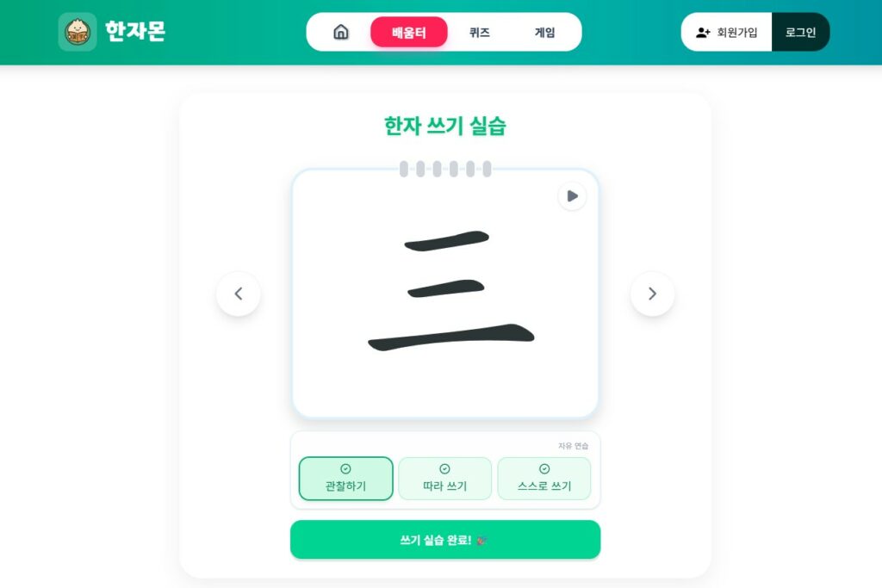Screen dimensions: 882x588
Task: Choose the 스스로 쓰기 mode
Action: [544, 479]
